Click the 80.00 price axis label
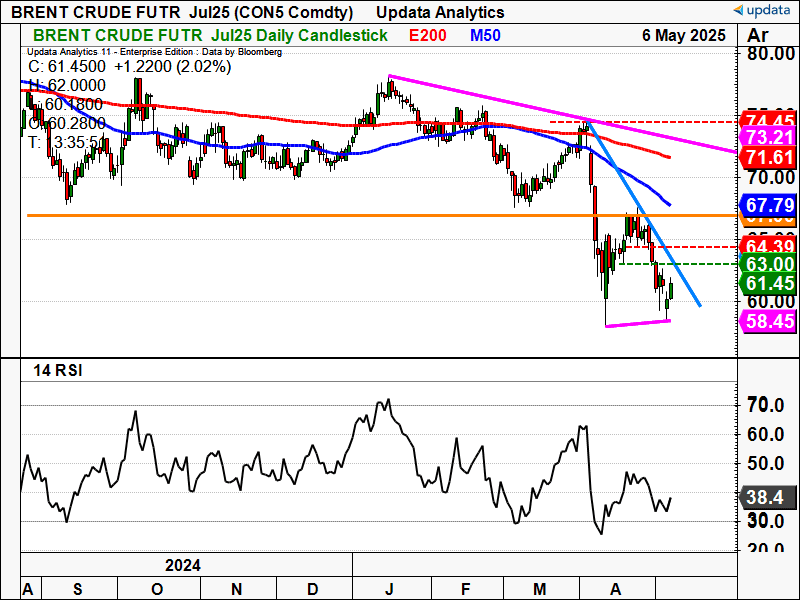This screenshot has height=600, width=800. click(x=771, y=54)
